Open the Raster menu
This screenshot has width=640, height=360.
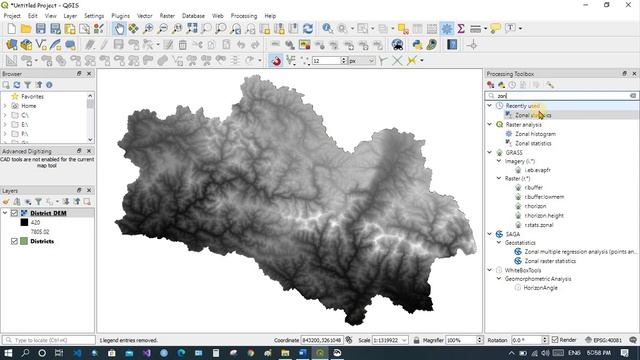point(167,16)
